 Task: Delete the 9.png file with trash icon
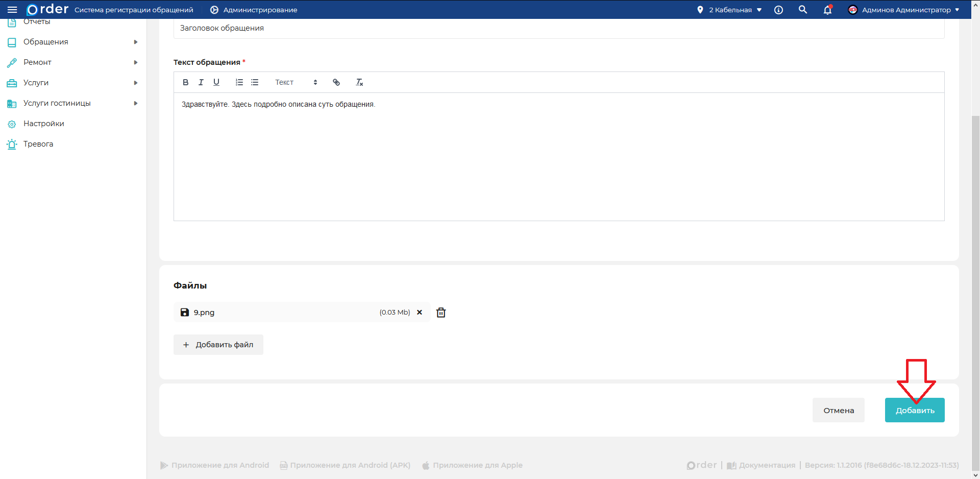pyautogui.click(x=441, y=313)
